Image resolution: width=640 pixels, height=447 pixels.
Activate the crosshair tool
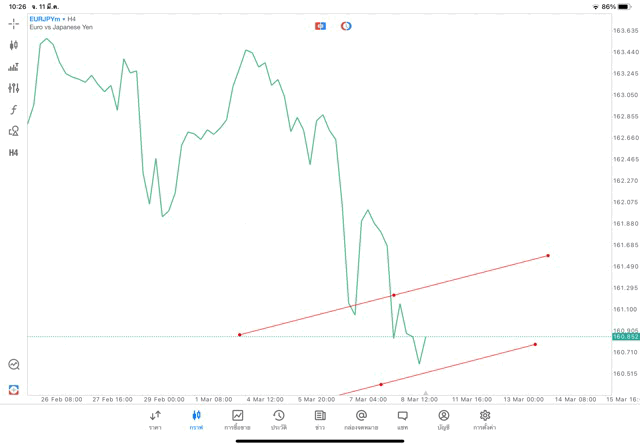pos(13,23)
